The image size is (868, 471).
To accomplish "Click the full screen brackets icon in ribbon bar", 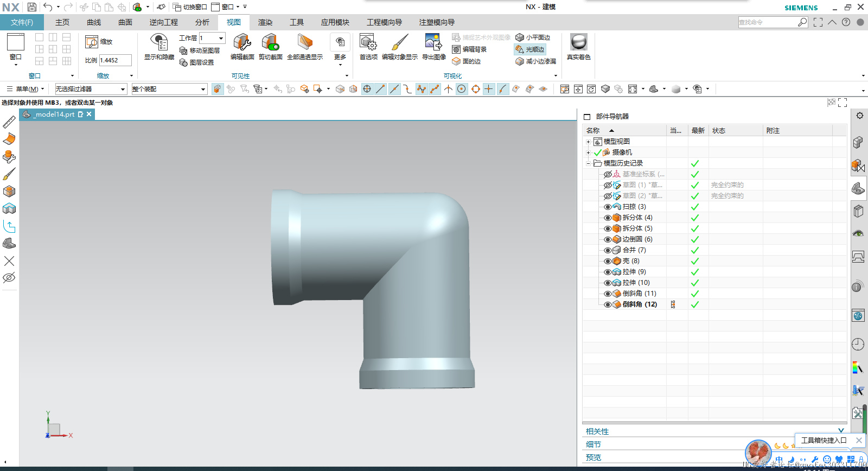I will (x=818, y=22).
